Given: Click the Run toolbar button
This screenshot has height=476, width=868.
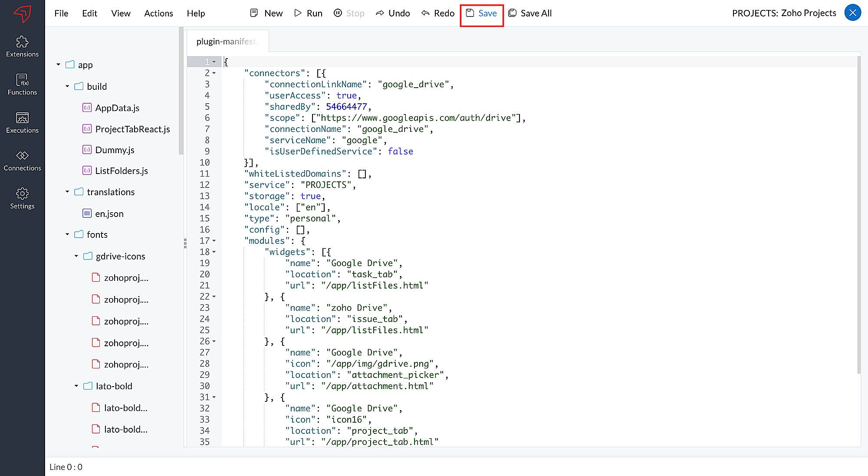Looking at the screenshot, I should coord(308,13).
